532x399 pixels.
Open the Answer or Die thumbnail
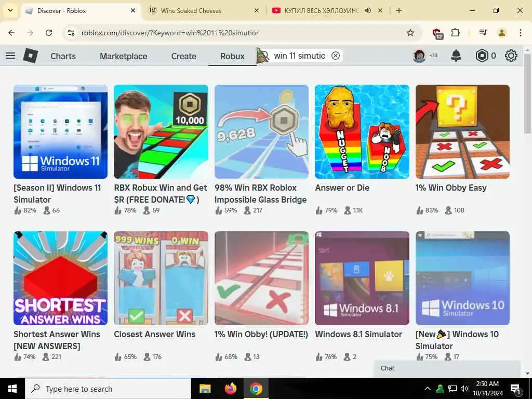[362, 131]
